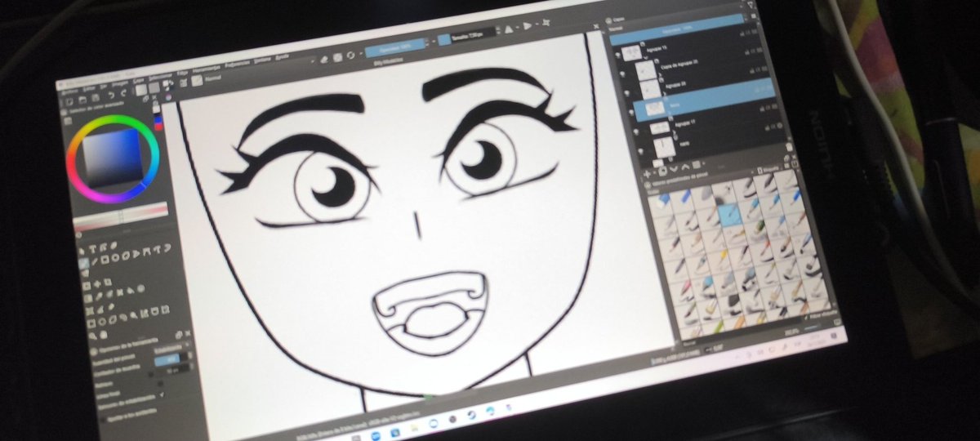Open the Preferencias menu
The image size is (980, 441).
click(238, 65)
